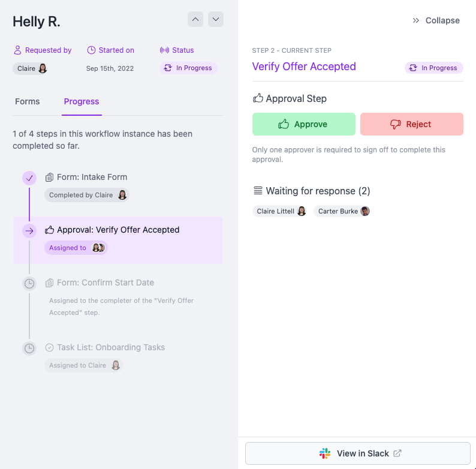Select Approval: Verify Offer Accepted step
The image size is (476, 469).
118,230
